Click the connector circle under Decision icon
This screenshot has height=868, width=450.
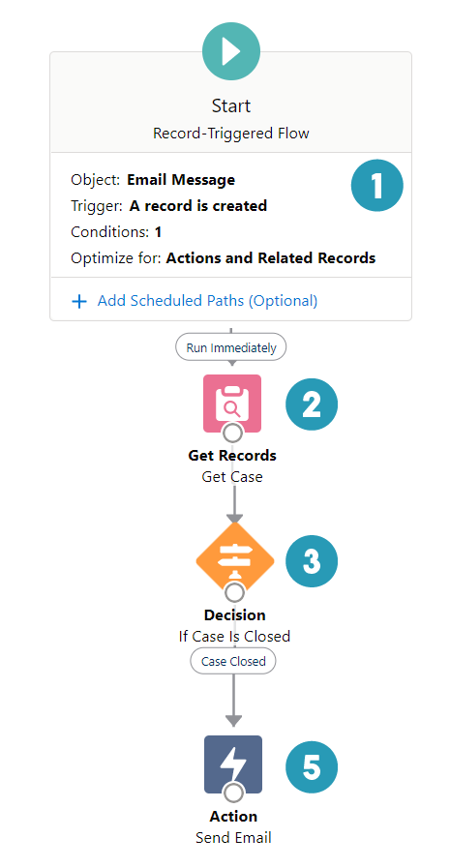(x=235, y=593)
